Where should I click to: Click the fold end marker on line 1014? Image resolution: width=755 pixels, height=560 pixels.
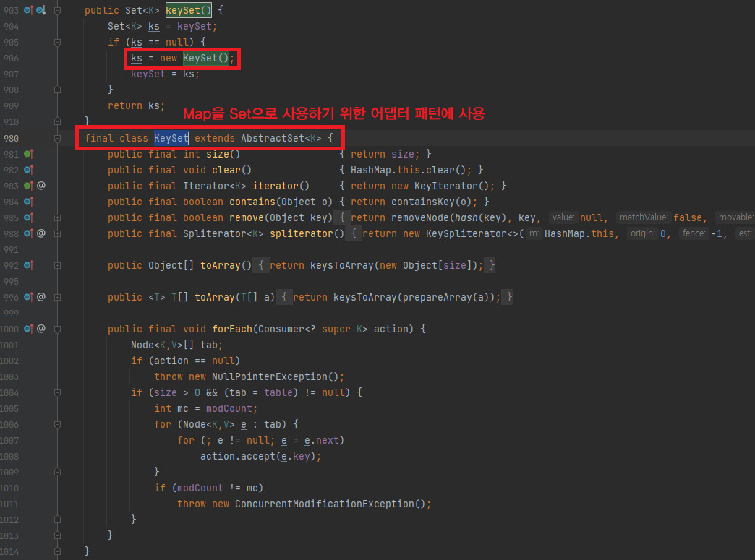[x=57, y=551]
